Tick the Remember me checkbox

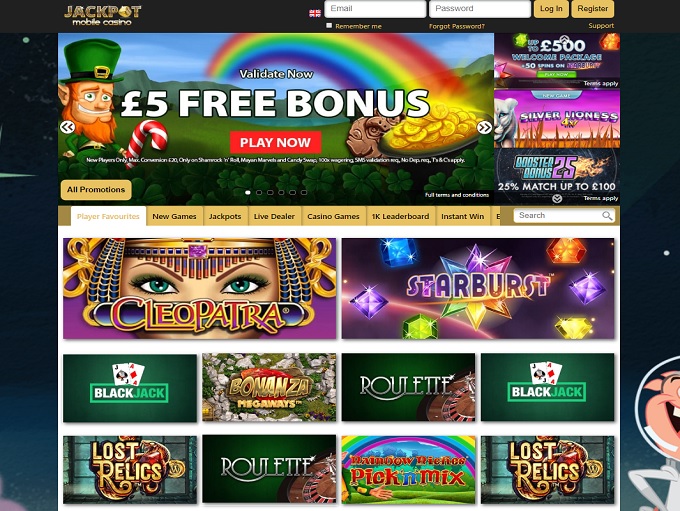coord(329,26)
